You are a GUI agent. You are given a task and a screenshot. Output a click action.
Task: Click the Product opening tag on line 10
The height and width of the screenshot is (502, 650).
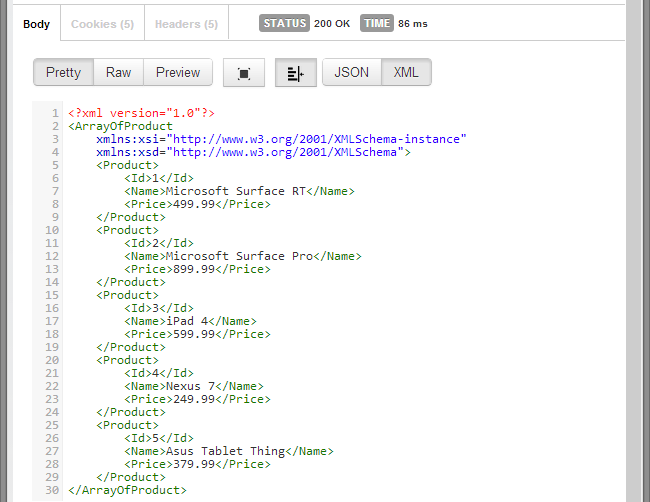coord(127,230)
